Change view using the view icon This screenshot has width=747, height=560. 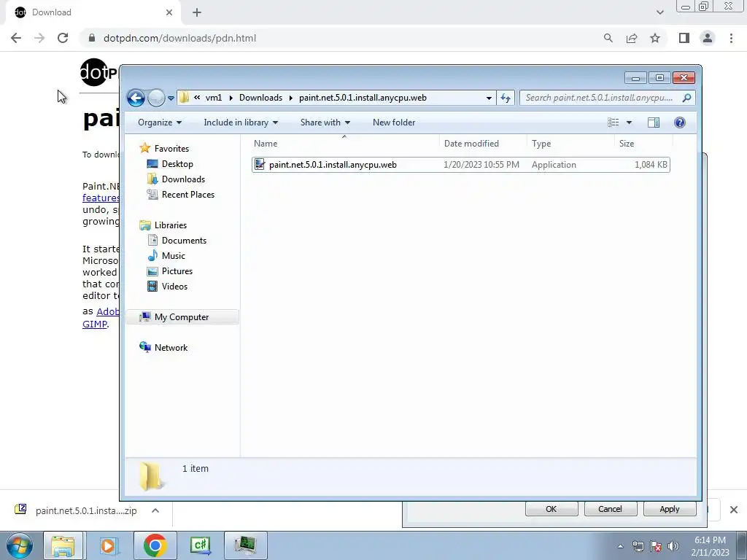pyautogui.click(x=613, y=122)
